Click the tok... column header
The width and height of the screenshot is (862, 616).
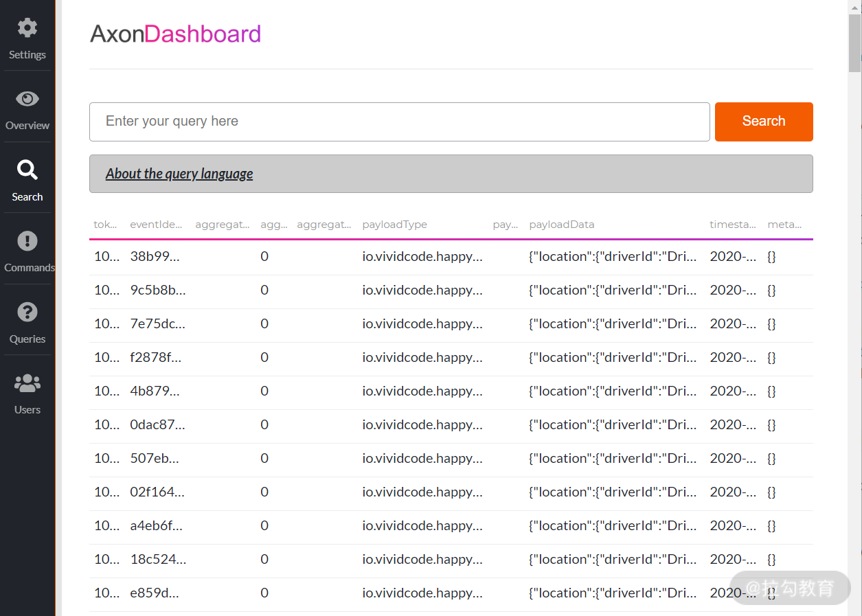106,225
